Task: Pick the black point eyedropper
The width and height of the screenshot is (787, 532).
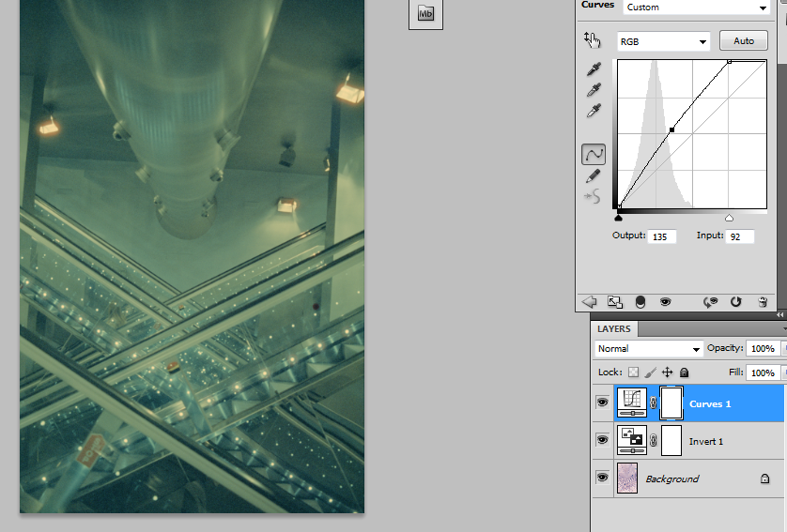Action: [593, 70]
